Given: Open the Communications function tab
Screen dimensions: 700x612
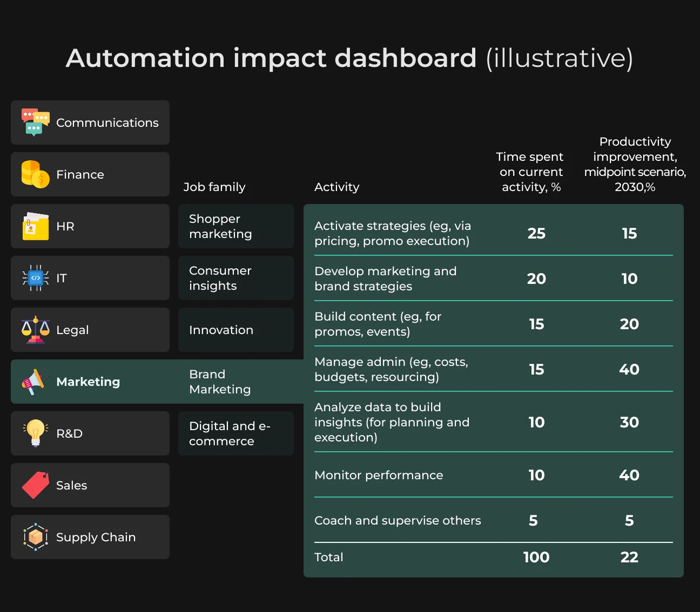Looking at the screenshot, I should (90, 123).
